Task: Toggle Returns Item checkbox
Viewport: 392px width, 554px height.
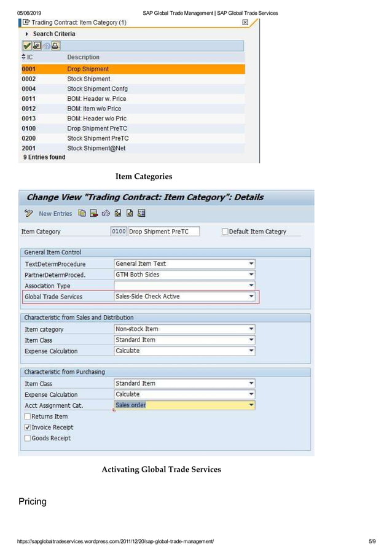Action: tap(28, 416)
